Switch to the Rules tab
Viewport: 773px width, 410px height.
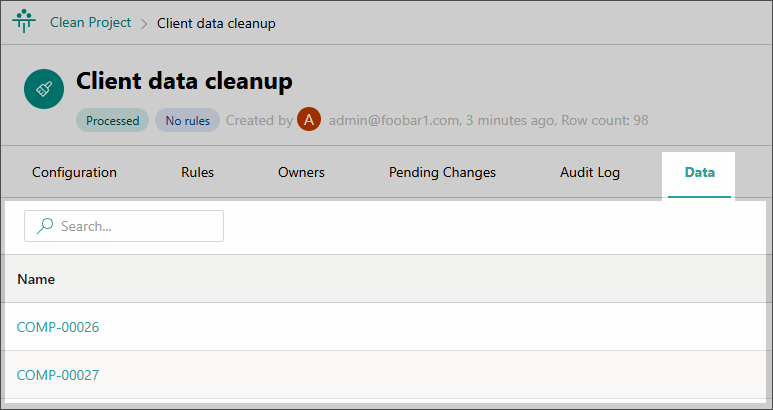pyautogui.click(x=197, y=172)
